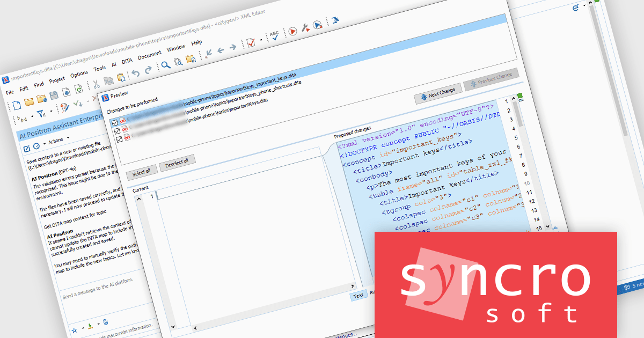This screenshot has height=338, width=644.
Task: Click the Last modification arrow icon
Action: point(209,53)
